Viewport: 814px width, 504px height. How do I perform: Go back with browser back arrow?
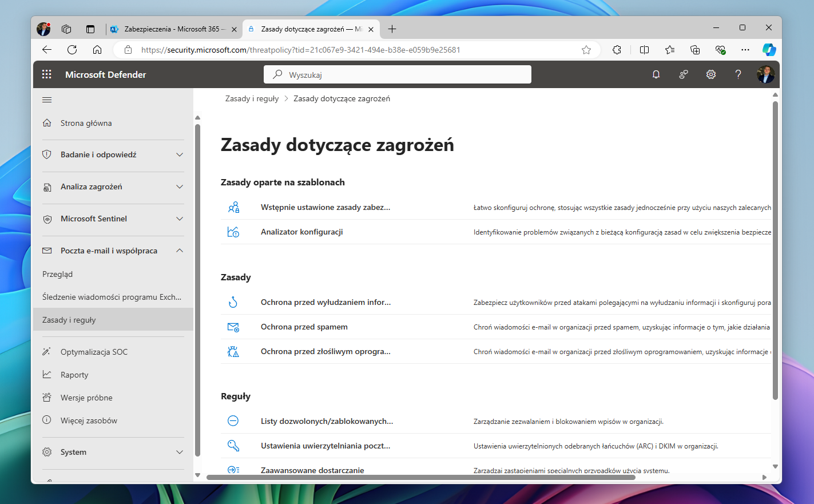tap(47, 50)
